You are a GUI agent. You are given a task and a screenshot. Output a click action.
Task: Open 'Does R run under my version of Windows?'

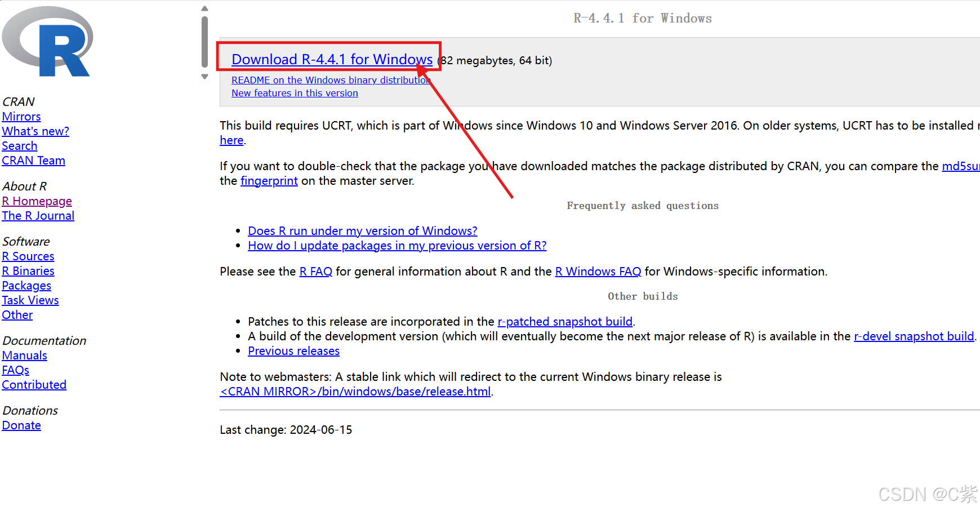click(362, 231)
